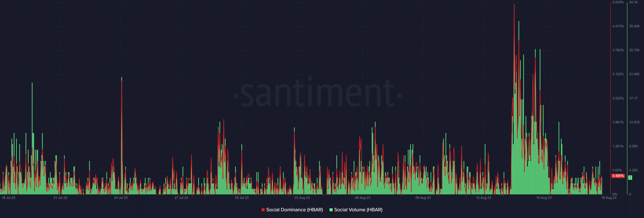This screenshot has height=218, width=644.
Task: Select the 15 Aug 23 date label
Action: (x=544, y=198)
